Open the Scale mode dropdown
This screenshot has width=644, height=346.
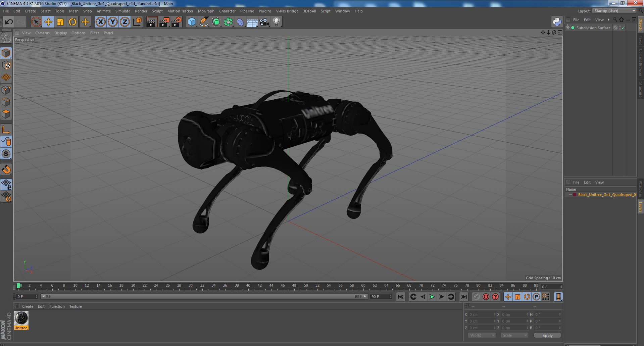[x=514, y=335]
